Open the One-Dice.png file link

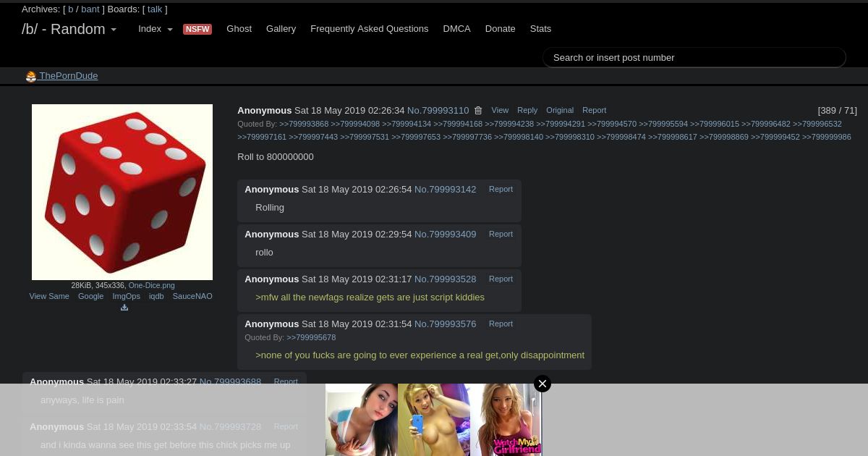(151, 285)
